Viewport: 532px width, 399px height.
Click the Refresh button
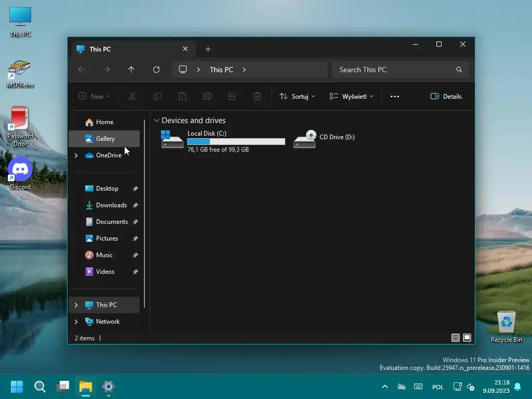[156, 70]
